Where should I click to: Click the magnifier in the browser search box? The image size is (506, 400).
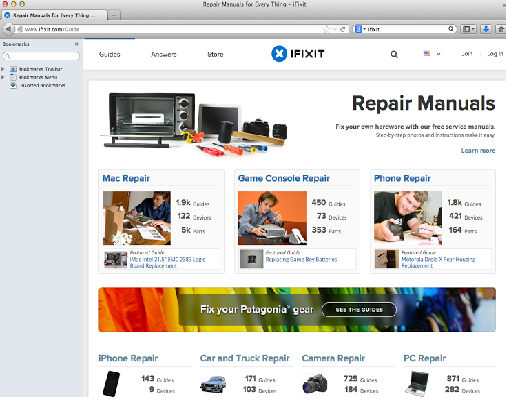(x=451, y=29)
